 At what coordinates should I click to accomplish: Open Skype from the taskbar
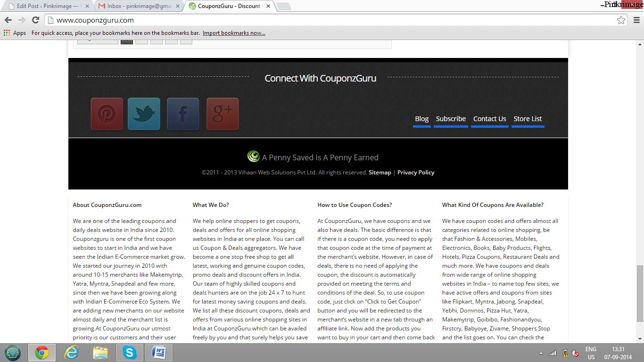130,353
